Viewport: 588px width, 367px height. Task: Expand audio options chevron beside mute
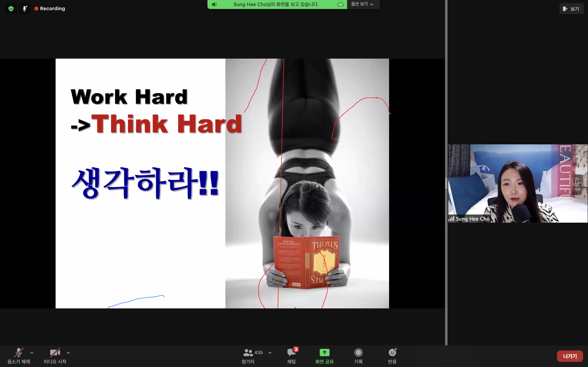32,353
